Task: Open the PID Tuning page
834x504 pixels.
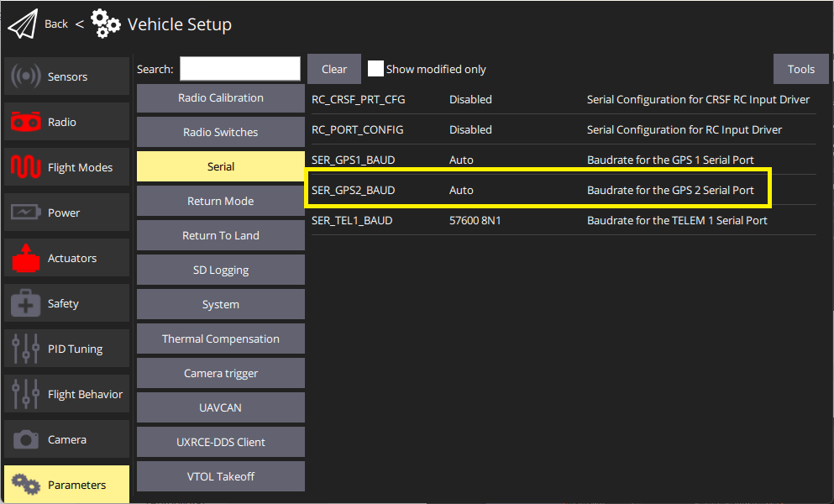Action: pos(66,349)
